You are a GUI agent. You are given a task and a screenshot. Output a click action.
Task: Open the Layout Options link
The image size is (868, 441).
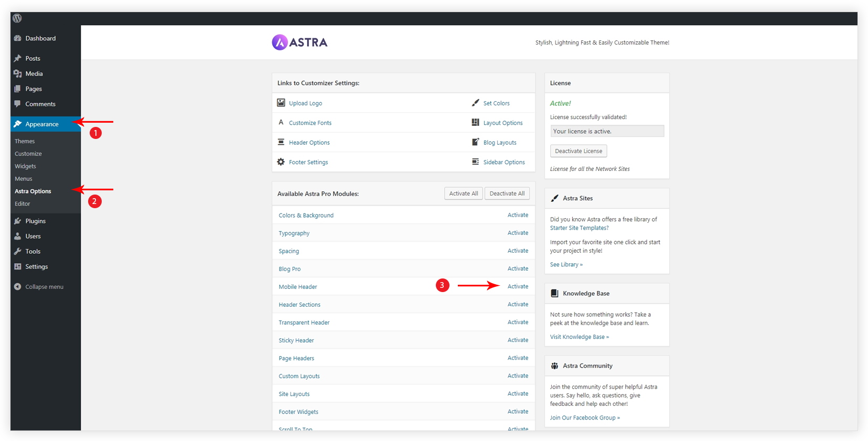point(503,123)
